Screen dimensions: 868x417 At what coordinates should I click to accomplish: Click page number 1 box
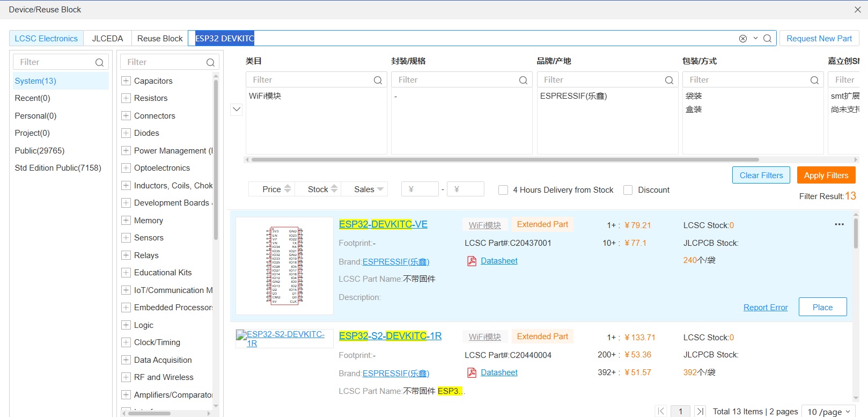pos(680,411)
